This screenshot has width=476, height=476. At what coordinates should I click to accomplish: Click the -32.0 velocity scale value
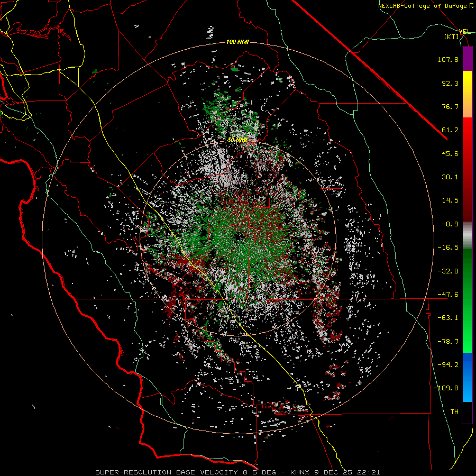pyautogui.click(x=448, y=271)
